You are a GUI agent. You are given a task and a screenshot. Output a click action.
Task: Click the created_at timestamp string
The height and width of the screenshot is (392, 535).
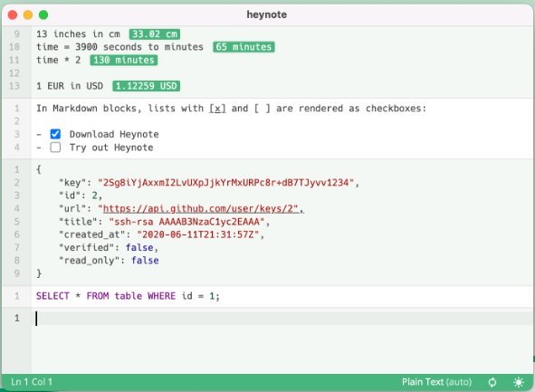pos(198,234)
